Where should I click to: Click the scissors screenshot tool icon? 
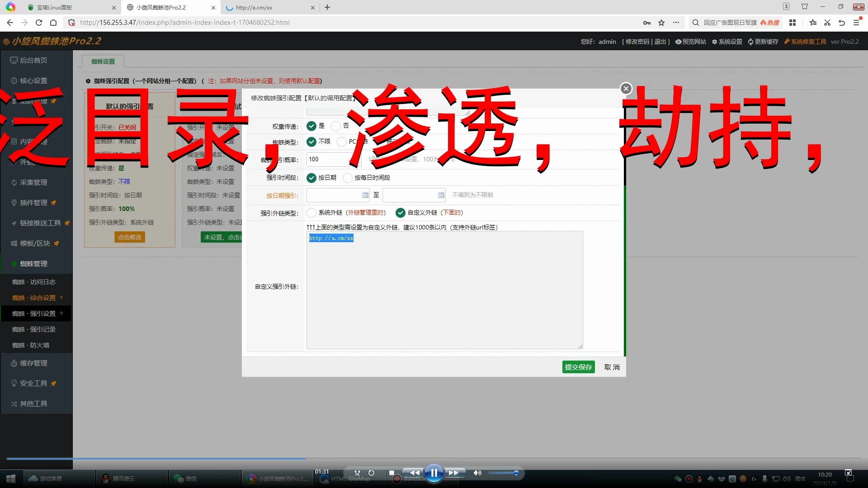coord(827,23)
